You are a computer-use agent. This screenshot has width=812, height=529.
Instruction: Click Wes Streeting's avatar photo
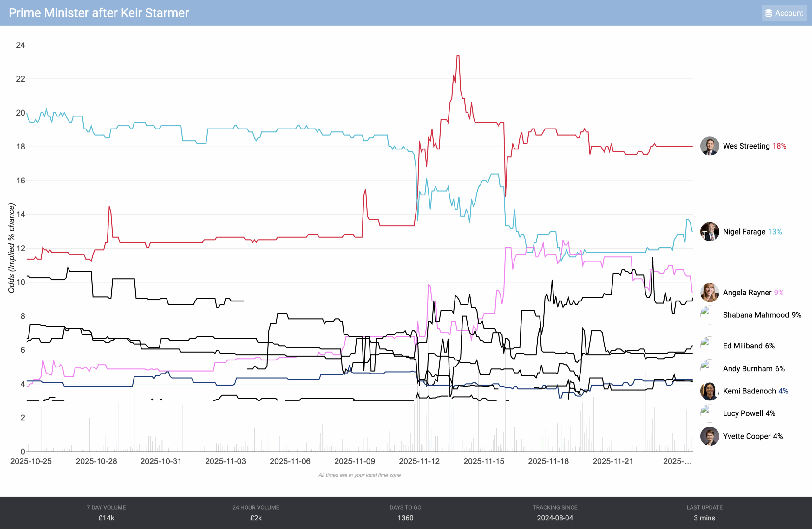(x=709, y=146)
